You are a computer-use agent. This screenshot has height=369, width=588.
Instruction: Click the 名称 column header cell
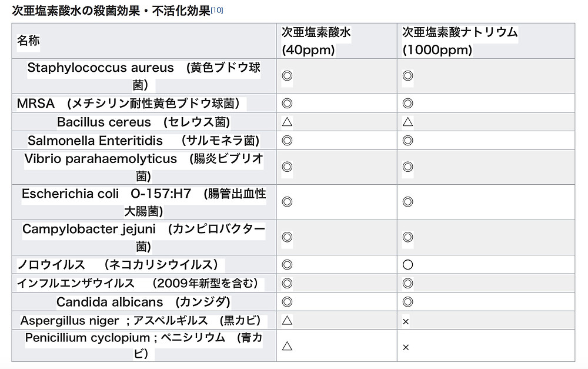(29, 41)
